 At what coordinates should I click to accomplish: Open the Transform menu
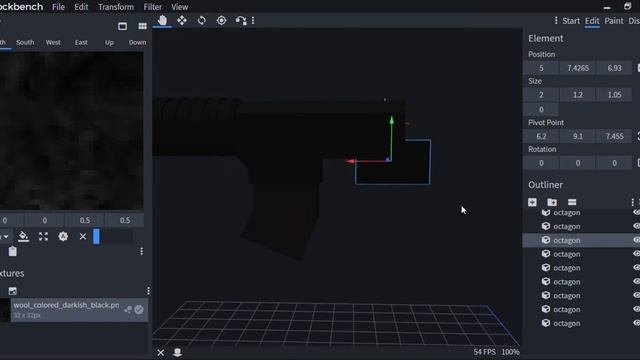click(x=116, y=7)
